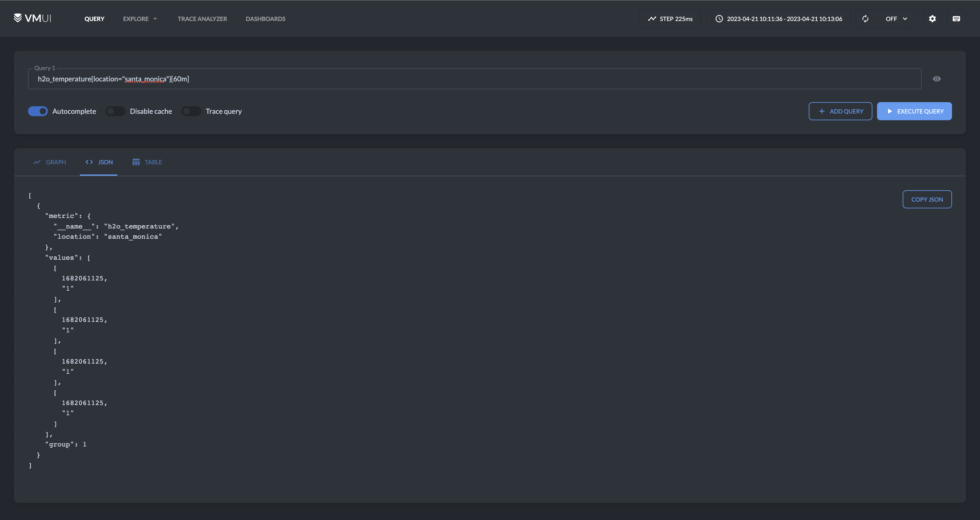Click into the Query 1 input field

tap(474, 79)
